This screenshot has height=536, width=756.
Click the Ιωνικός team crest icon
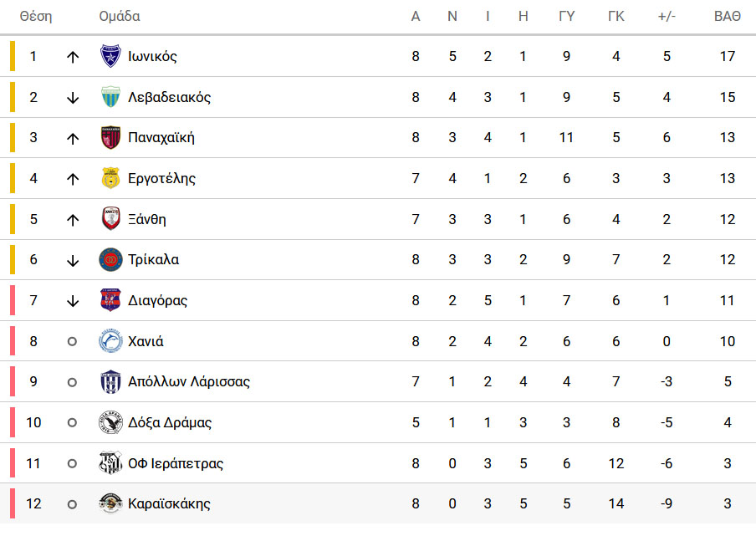click(110, 56)
